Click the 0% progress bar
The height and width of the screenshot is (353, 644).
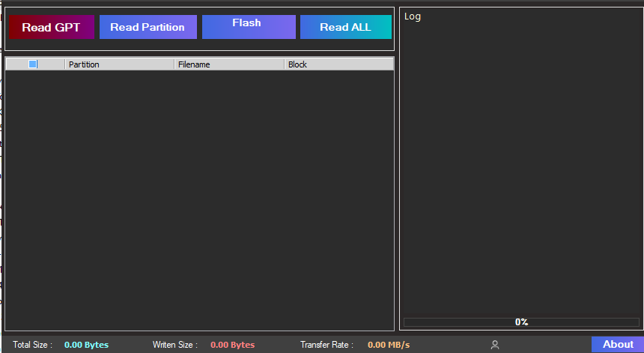(521, 322)
